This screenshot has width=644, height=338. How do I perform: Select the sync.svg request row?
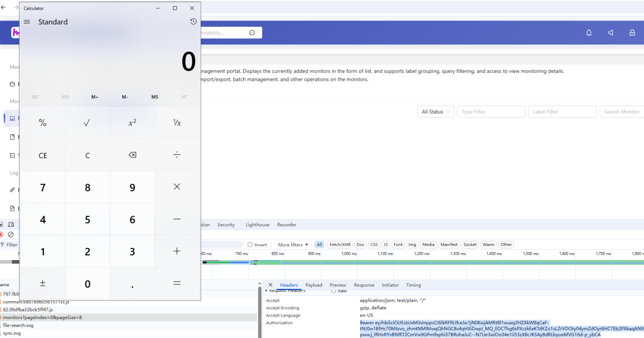pyautogui.click(x=128, y=333)
